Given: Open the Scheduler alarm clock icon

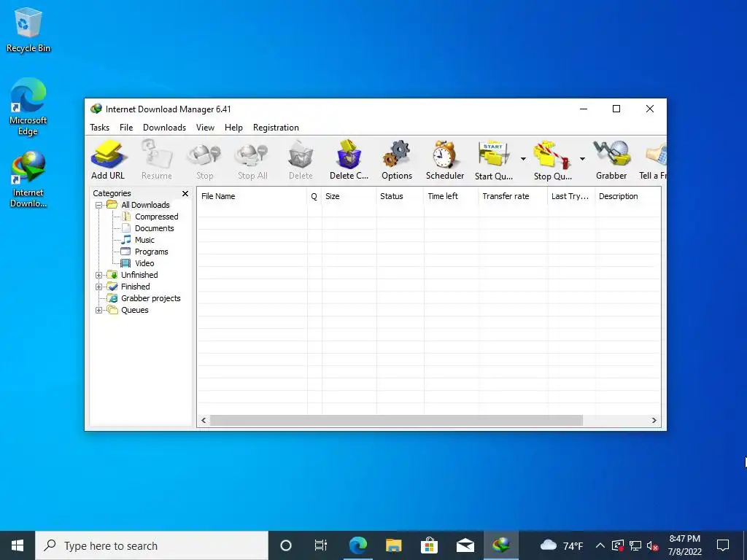Looking at the screenshot, I should 444,160.
